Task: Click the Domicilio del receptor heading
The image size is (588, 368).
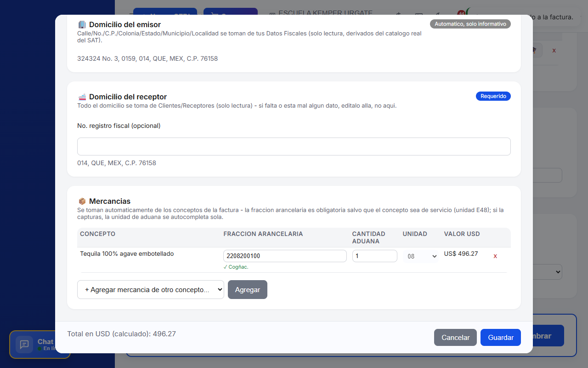Action: click(x=128, y=97)
